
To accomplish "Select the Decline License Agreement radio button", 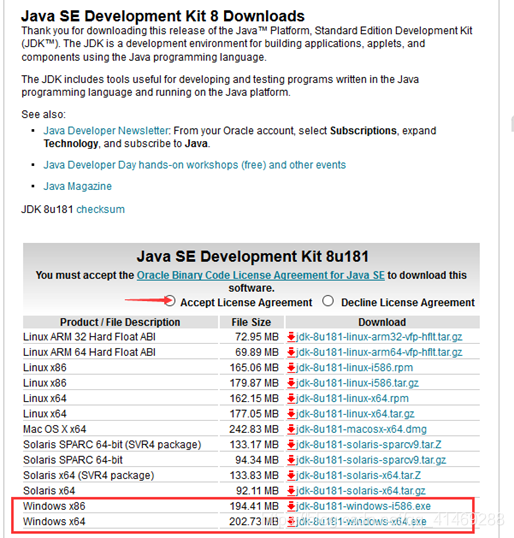I will (328, 301).
